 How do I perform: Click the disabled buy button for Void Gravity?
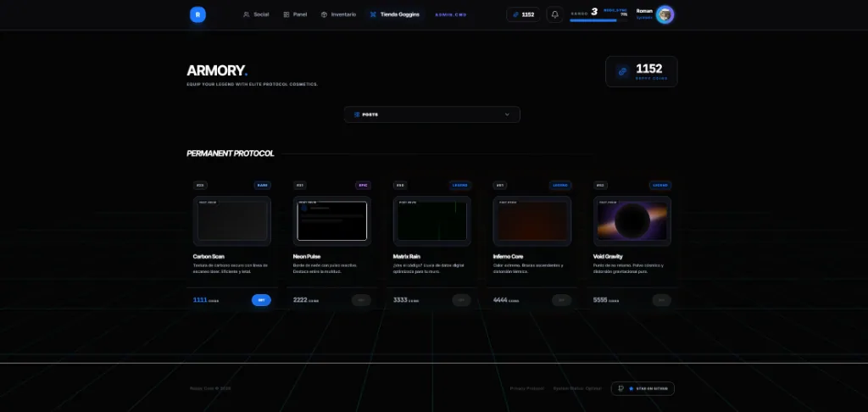(x=661, y=300)
